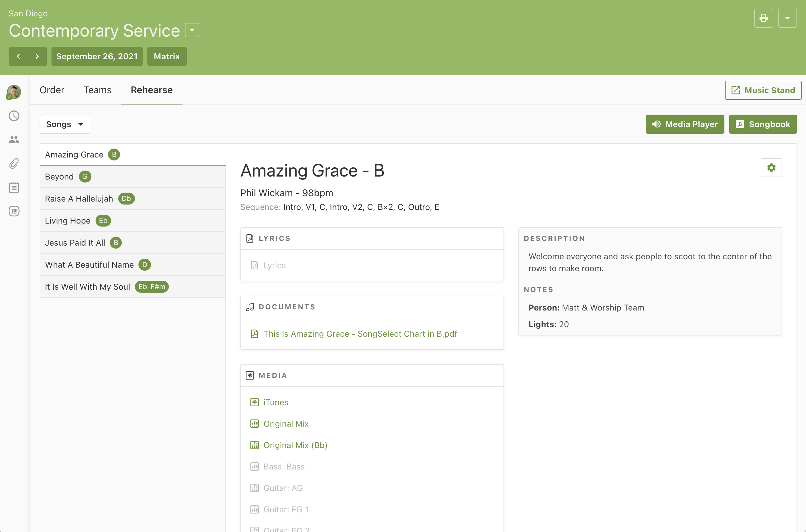Click the notepad icon in left sidebar
Screen dimensions: 806x532
coord(14,187)
